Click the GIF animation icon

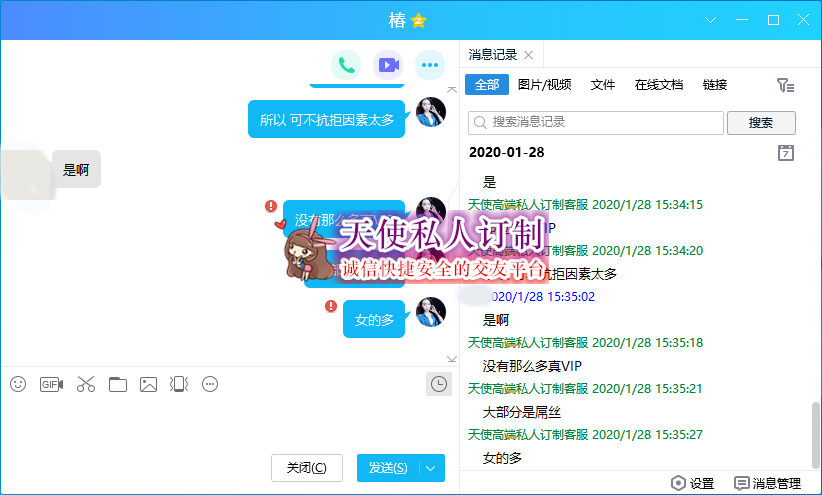coord(51,384)
